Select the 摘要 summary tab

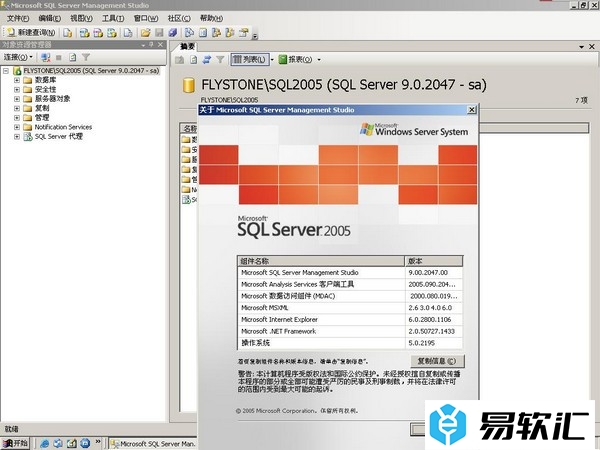point(187,47)
